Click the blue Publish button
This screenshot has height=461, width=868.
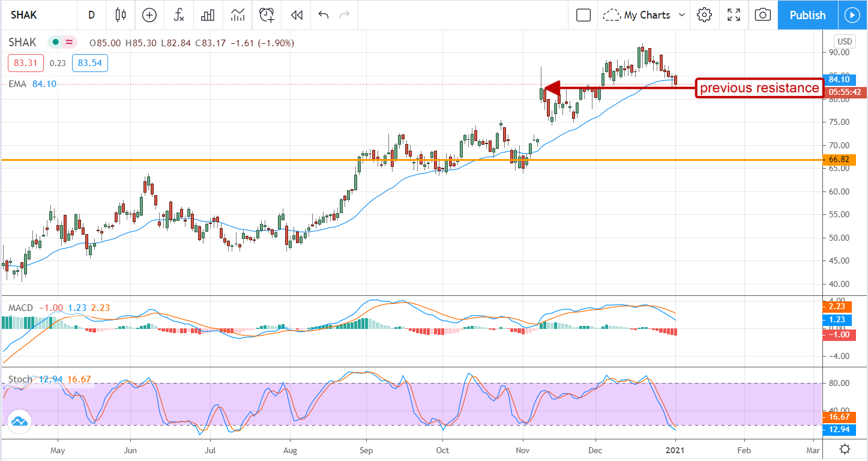click(x=807, y=15)
